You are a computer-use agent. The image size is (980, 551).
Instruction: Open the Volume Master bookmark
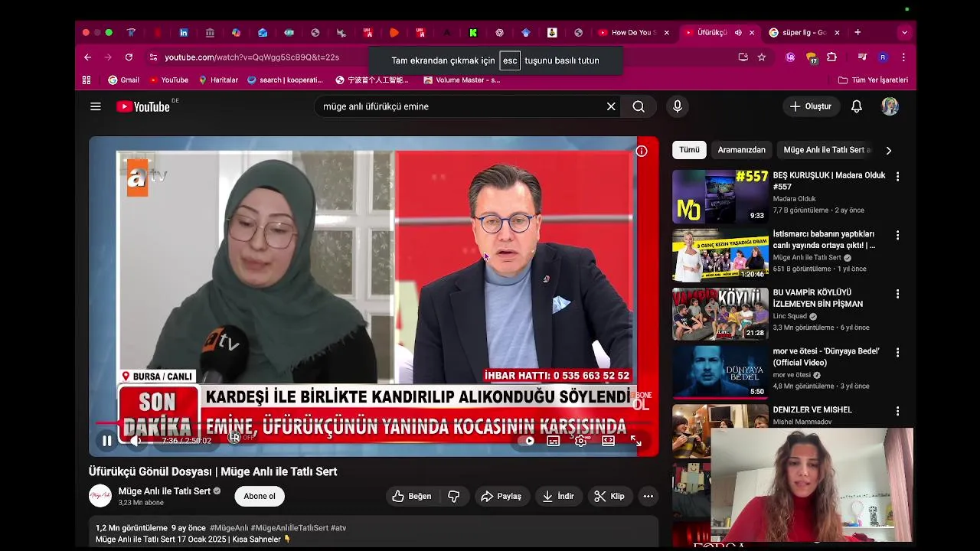461,80
